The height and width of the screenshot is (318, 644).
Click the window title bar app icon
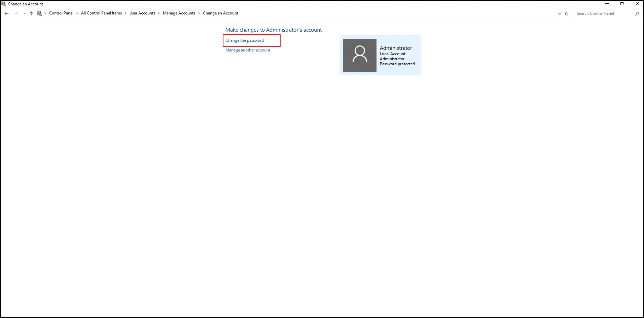[3, 4]
